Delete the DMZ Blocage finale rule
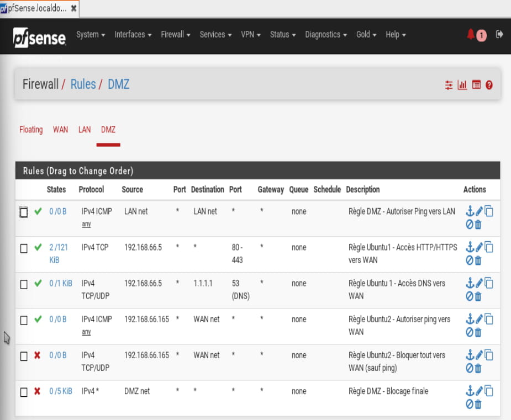Viewport: 511px width, 420px height. click(478, 404)
